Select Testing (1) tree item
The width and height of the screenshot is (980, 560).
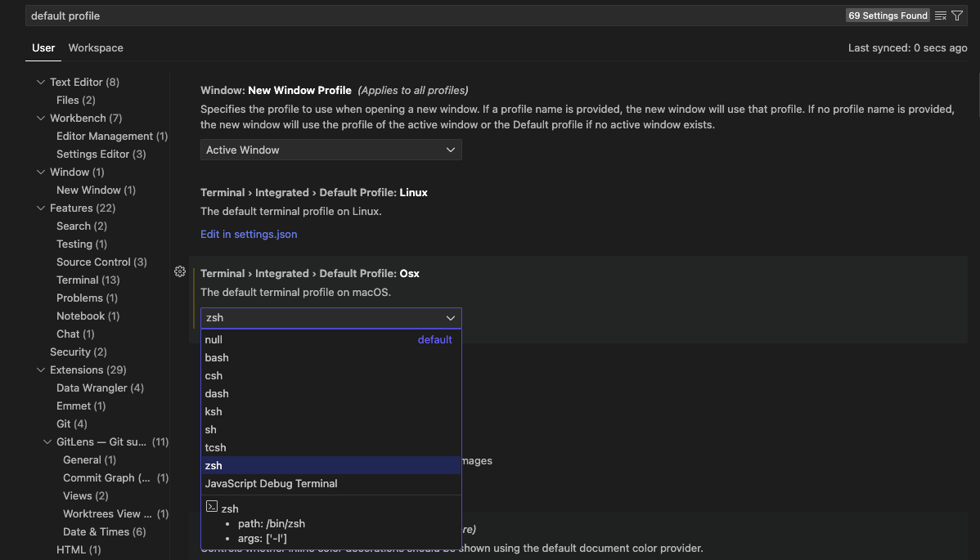pyautogui.click(x=81, y=244)
